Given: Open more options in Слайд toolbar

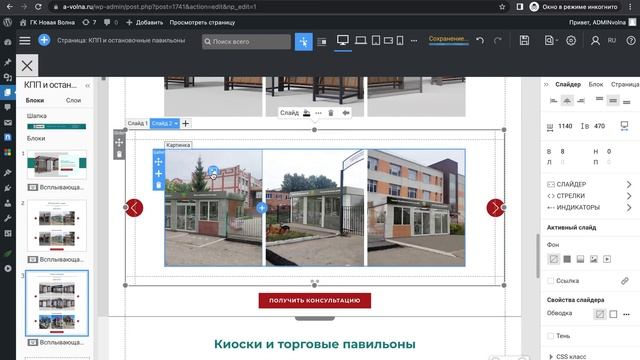Looking at the screenshot, I should click(x=318, y=113).
